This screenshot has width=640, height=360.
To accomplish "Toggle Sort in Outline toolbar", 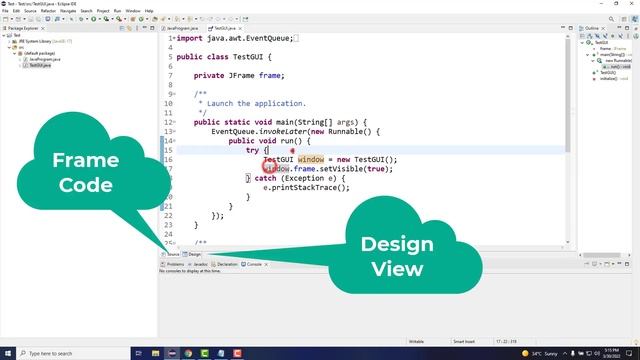I will coord(590,36).
